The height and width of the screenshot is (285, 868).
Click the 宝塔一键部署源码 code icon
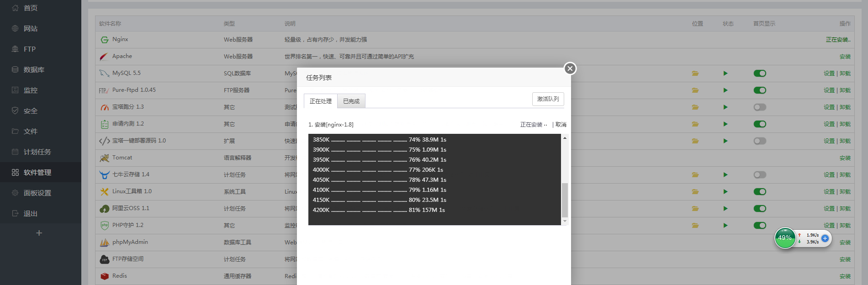(104, 141)
